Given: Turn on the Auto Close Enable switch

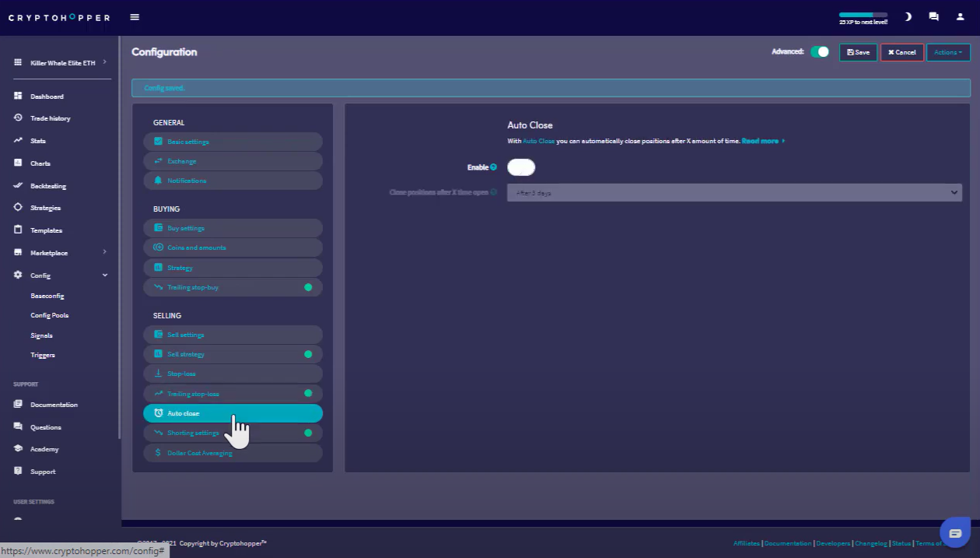Looking at the screenshot, I should [521, 167].
